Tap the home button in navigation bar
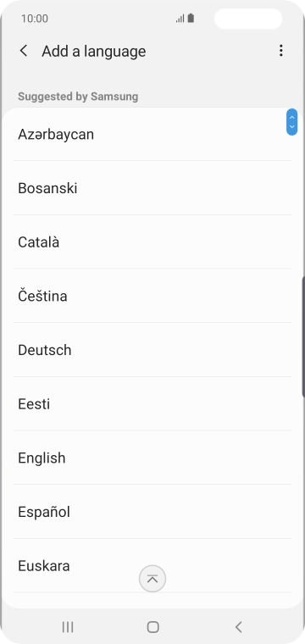 (x=152, y=627)
